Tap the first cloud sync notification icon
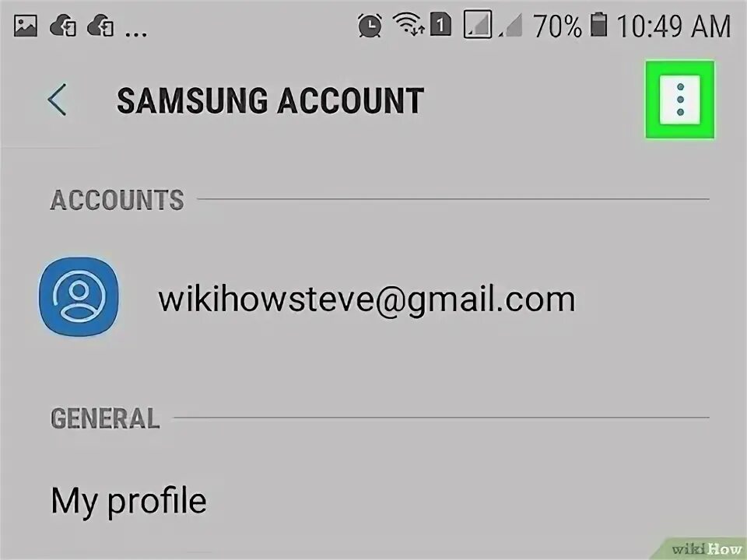747x560 pixels. (63, 26)
